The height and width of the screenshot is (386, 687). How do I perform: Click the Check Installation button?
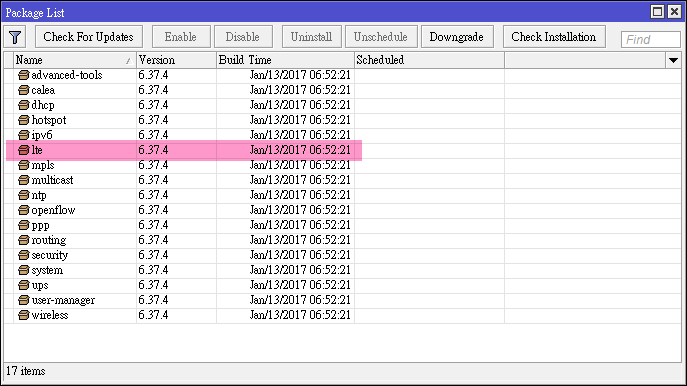(x=554, y=37)
